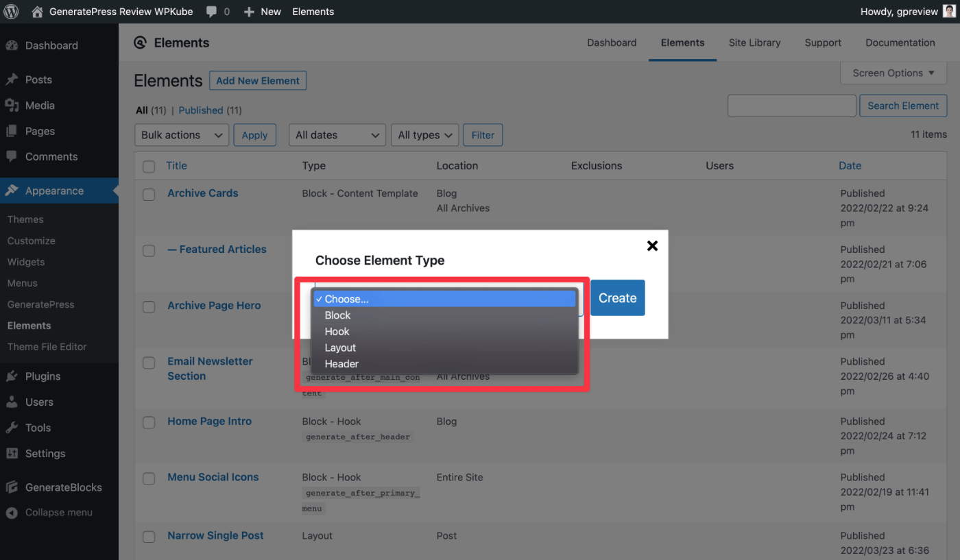This screenshot has height=560, width=960.
Task: Open the All dates dropdown
Action: tap(337, 135)
